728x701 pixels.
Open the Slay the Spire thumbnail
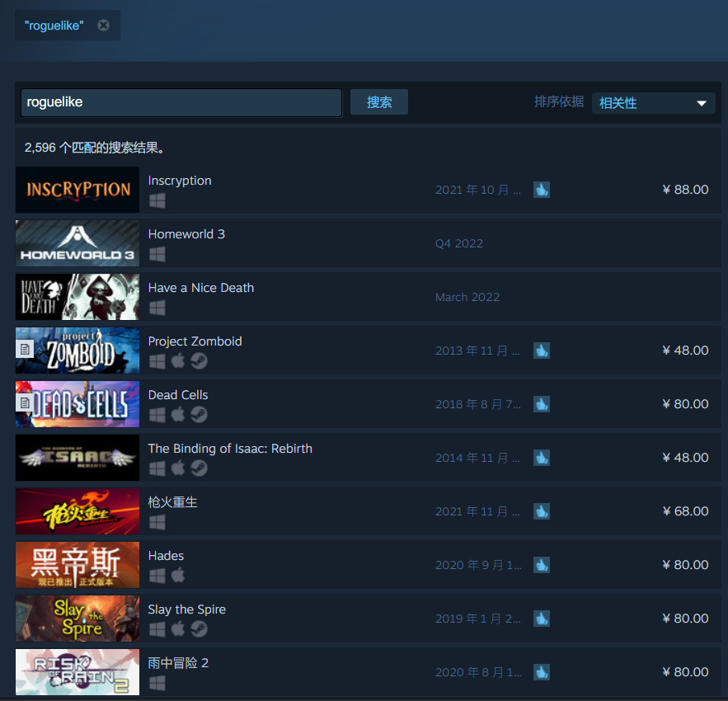point(77,619)
